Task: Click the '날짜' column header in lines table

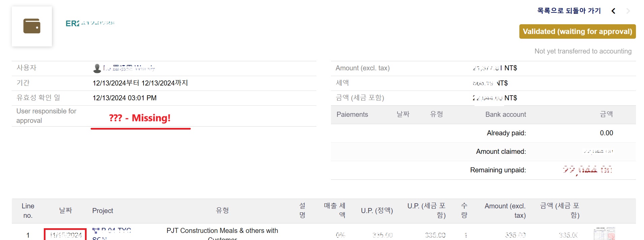Action: (65, 211)
